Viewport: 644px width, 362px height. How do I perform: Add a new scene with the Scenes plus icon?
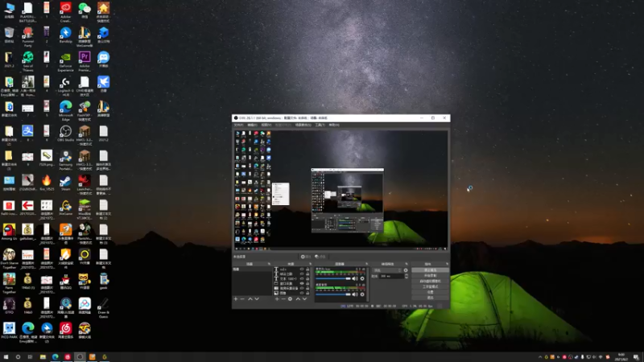click(x=236, y=298)
